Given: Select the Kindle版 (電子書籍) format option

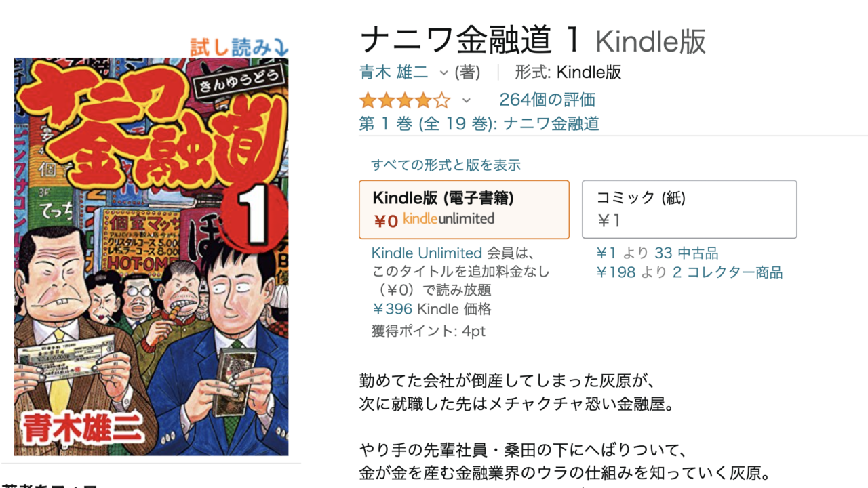Looking at the screenshot, I should coord(464,209).
